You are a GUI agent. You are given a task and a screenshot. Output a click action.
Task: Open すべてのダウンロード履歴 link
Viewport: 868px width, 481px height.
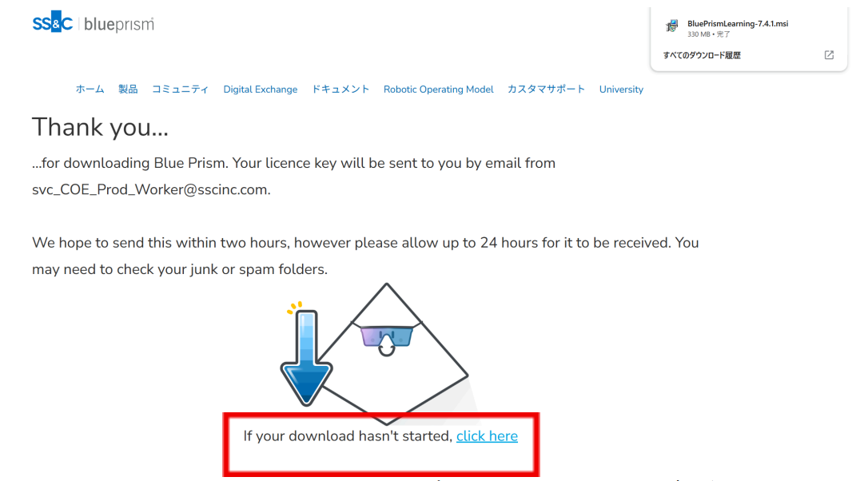tap(702, 55)
